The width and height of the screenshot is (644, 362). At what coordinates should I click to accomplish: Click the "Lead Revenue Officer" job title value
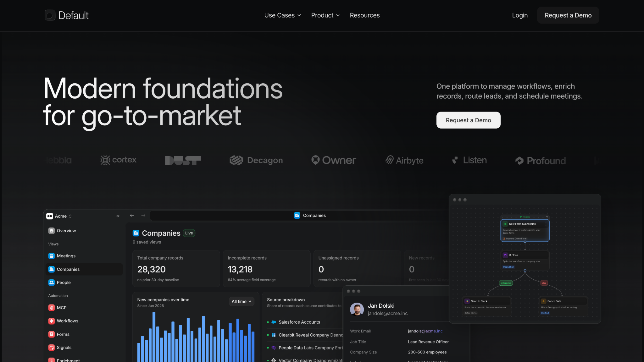[428, 342]
